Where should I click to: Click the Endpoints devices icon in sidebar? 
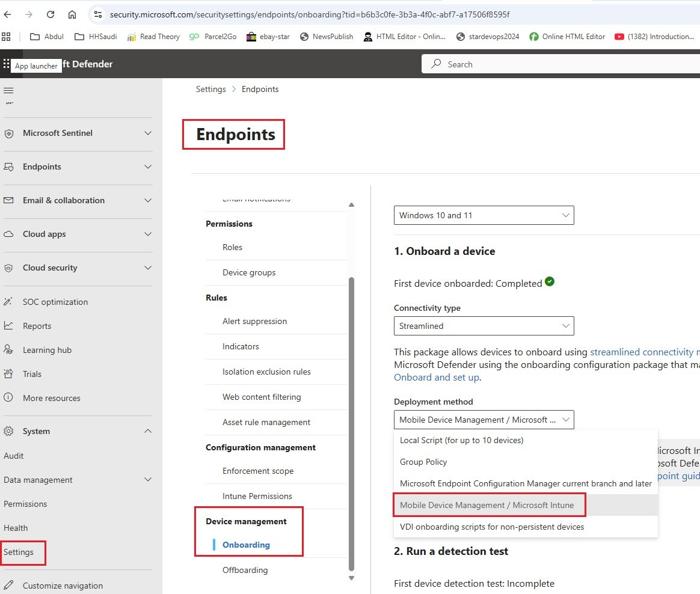[8, 167]
